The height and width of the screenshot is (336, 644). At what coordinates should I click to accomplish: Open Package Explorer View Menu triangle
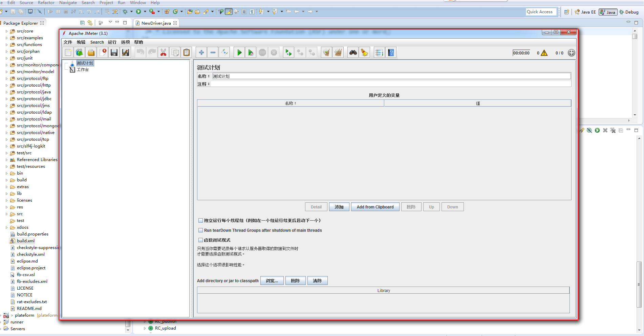pyautogui.click(x=110, y=22)
